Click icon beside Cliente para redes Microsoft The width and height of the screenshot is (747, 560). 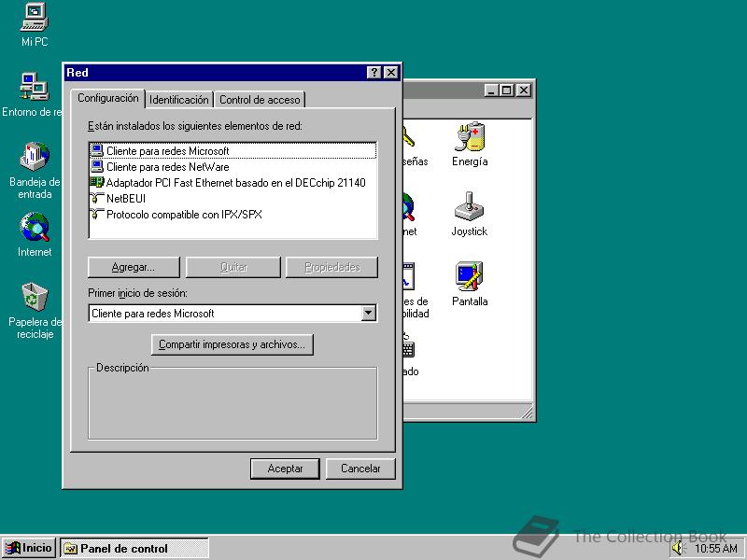[x=97, y=150]
